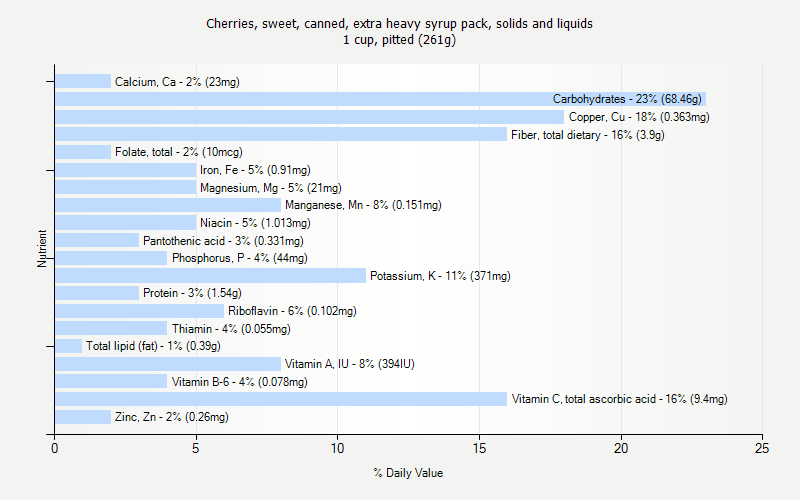800x500 pixels.
Task: Click the x-axis tick label 25
Action: pos(762,448)
